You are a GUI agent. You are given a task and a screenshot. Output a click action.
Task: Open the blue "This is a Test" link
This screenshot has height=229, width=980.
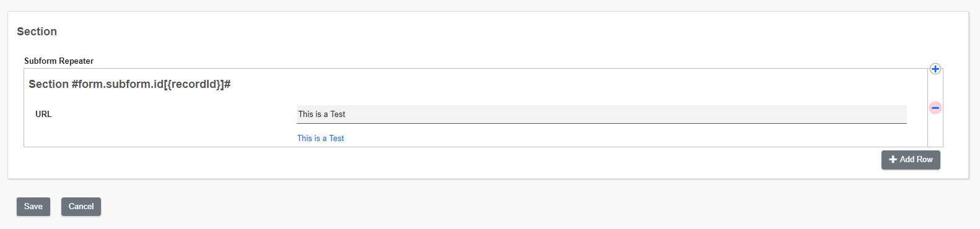tap(320, 139)
